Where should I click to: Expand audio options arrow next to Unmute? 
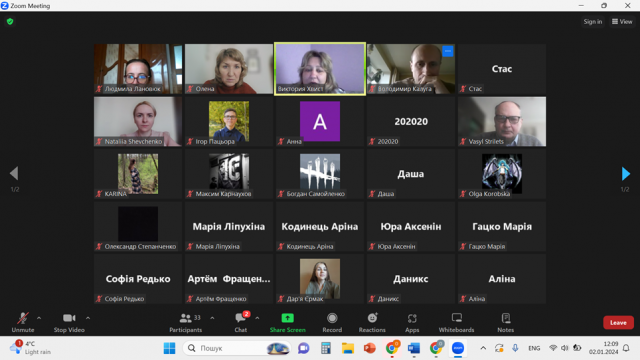pos(39,318)
